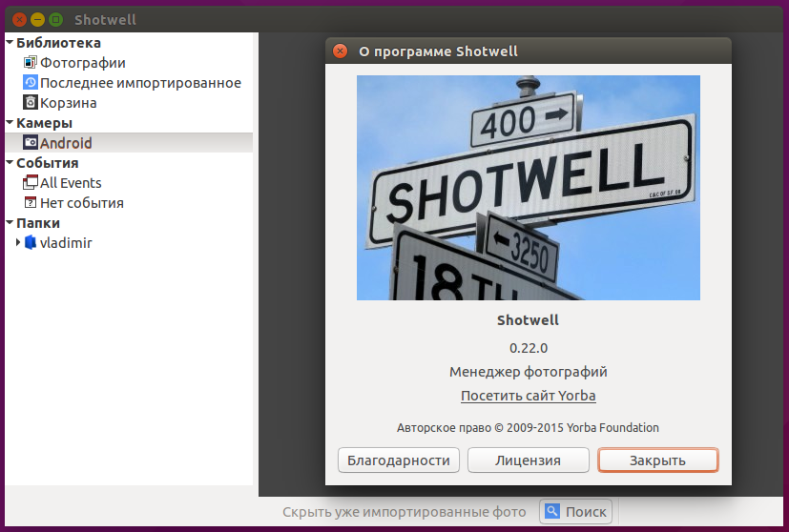Collapse the События section

(10, 163)
